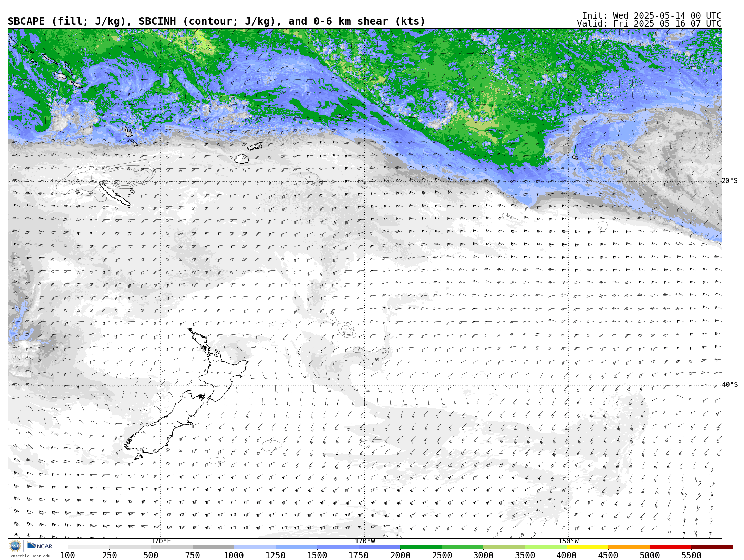Select the chart title beginning with SBCAPE
Image resolution: width=744 pixels, height=560 pixels.
tap(216, 22)
